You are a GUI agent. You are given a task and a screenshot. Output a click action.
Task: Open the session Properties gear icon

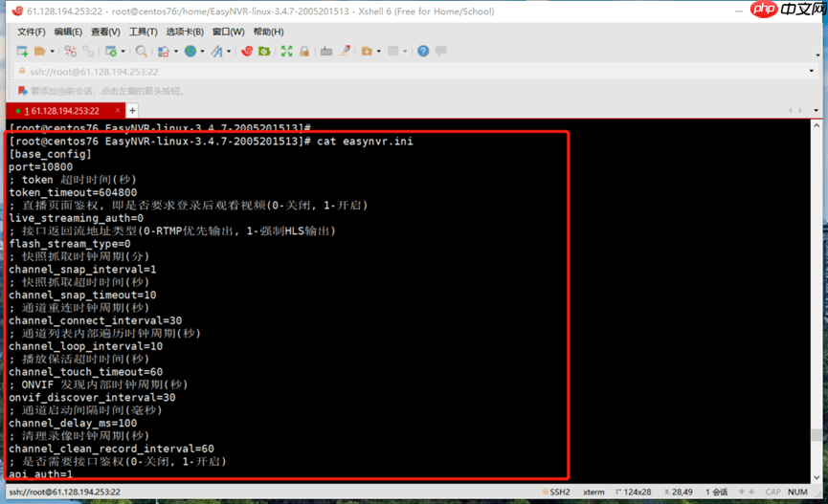click(x=111, y=52)
